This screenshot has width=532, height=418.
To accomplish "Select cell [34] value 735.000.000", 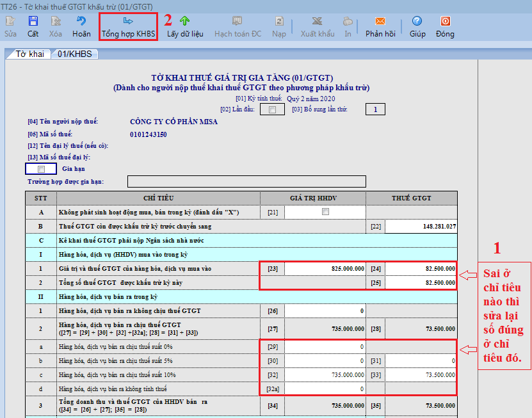I will (325, 405).
